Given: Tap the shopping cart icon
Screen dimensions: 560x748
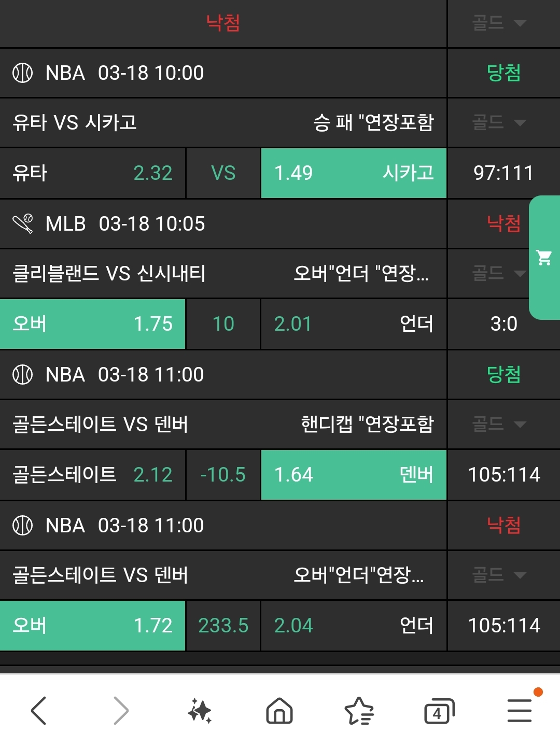Looking at the screenshot, I should 544,257.
